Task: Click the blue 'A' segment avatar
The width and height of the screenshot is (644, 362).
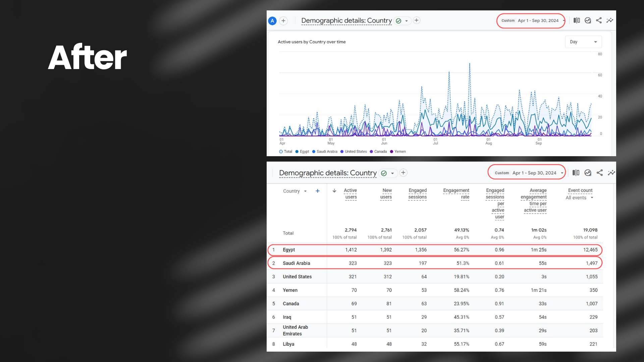Action: [272, 21]
